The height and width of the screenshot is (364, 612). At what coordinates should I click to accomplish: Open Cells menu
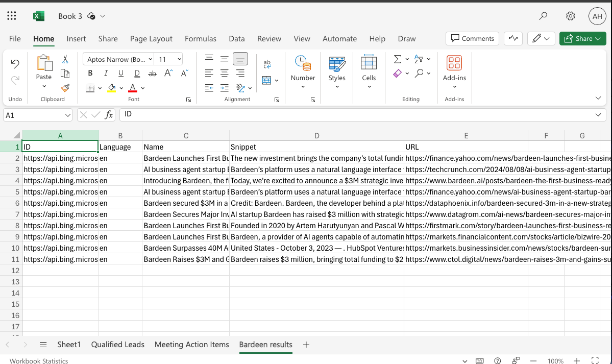[369, 72]
